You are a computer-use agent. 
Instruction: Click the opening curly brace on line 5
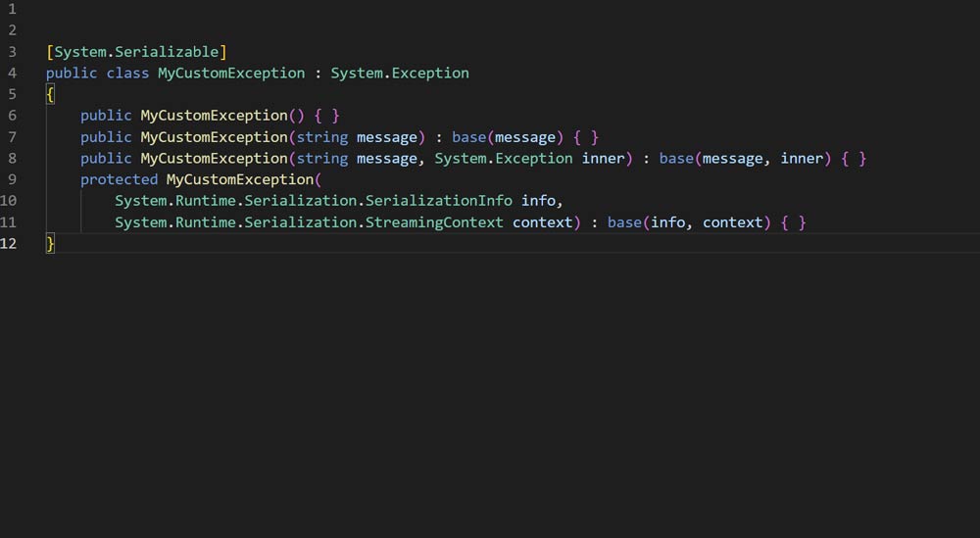tap(51, 95)
